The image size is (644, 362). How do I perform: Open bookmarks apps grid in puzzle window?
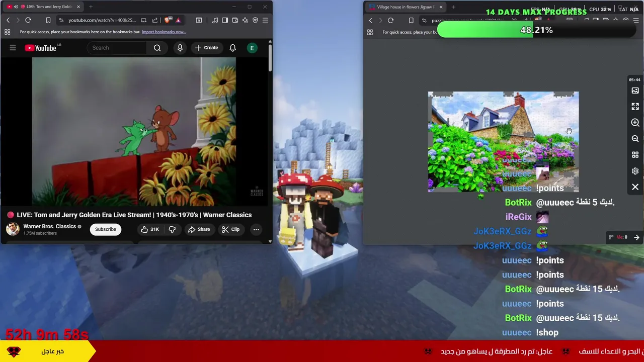pos(370,32)
